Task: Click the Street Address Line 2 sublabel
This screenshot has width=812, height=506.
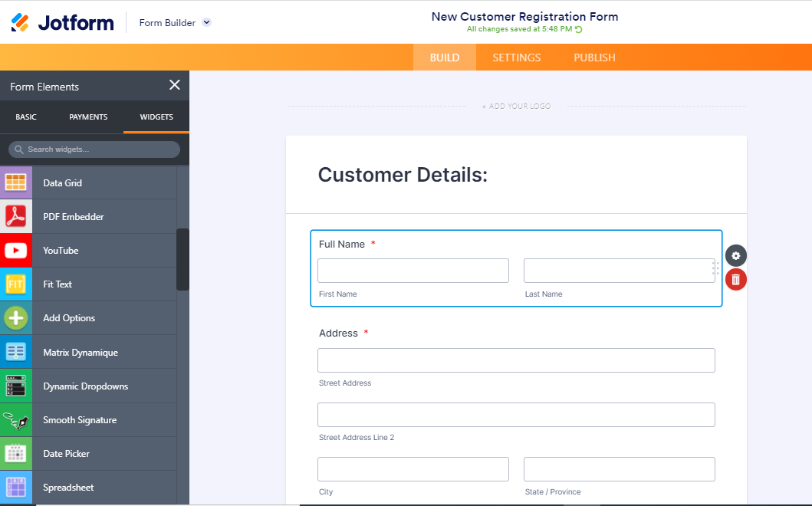Action: pos(357,437)
